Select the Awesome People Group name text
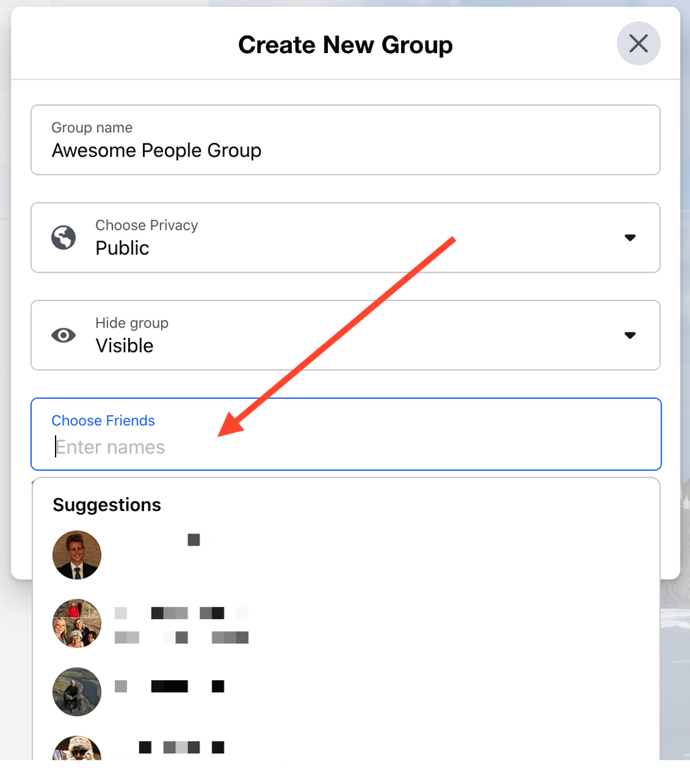Viewport: 690px width, 784px height. 155,150
